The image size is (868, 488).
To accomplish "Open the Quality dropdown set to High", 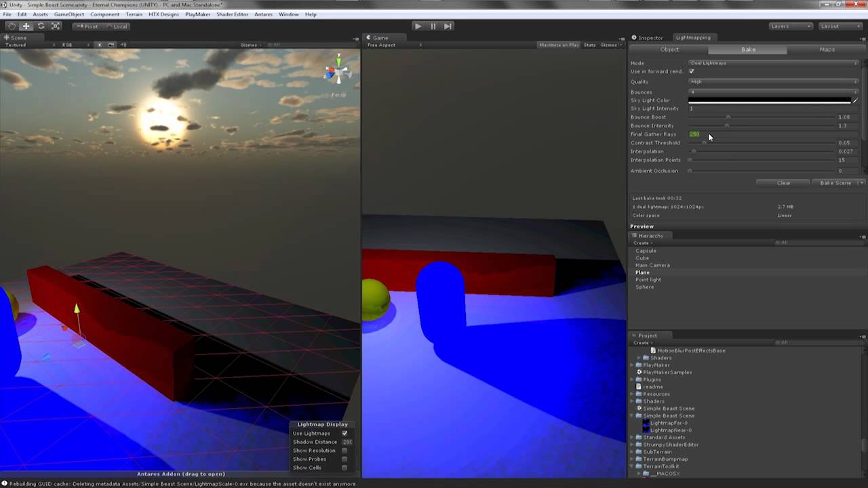I will (x=773, y=81).
